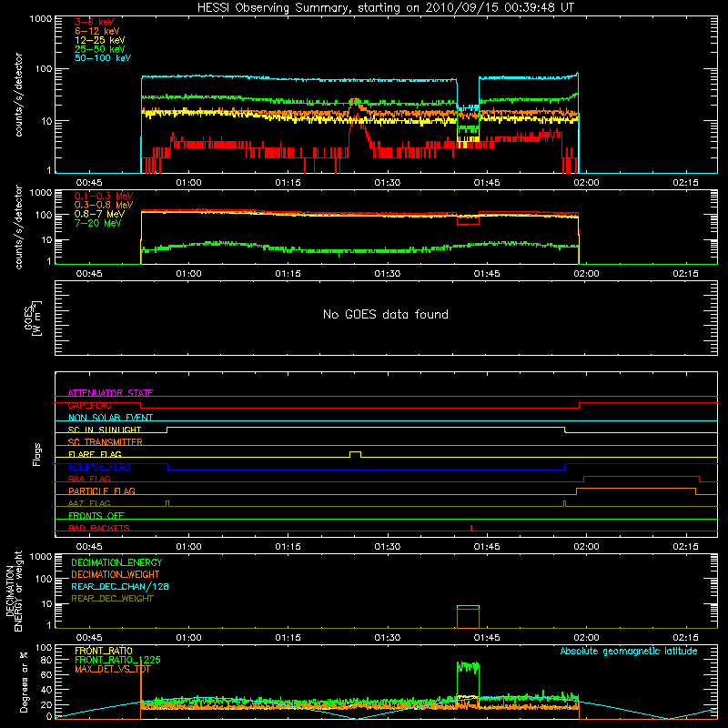This screenshot has height=728, width=728.
Task: Click the '02:00' tick label under the Flags panel
Action: click(586, 547)
